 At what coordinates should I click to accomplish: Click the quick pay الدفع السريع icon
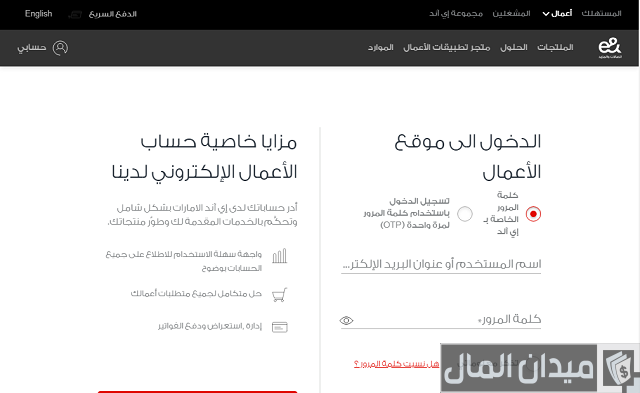[x=75, y=14]
